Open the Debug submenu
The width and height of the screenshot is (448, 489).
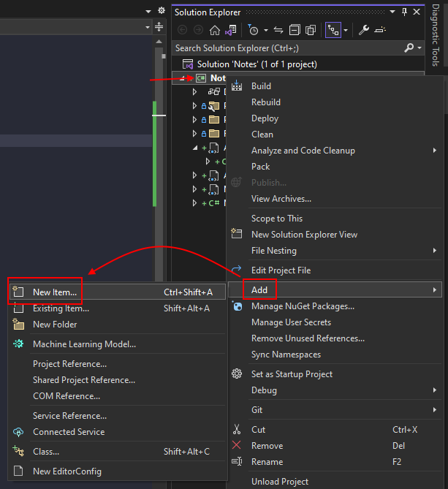pyautogui.click(x=335, y=390)
